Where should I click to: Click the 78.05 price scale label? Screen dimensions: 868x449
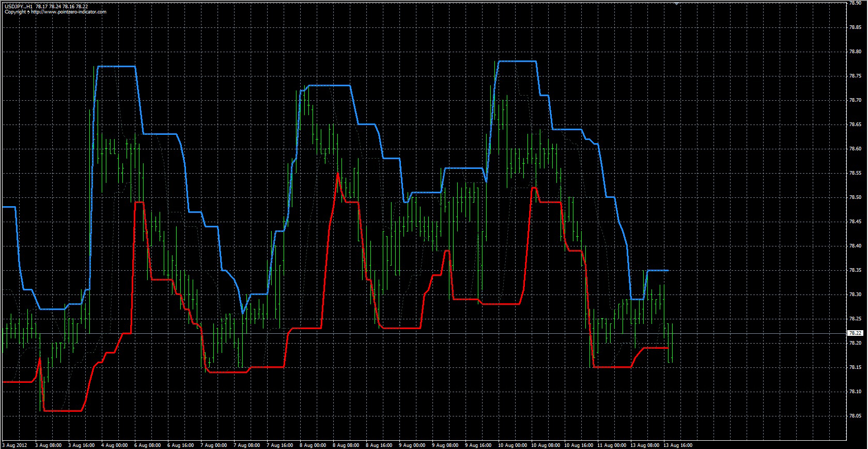(x=855, y=416)
